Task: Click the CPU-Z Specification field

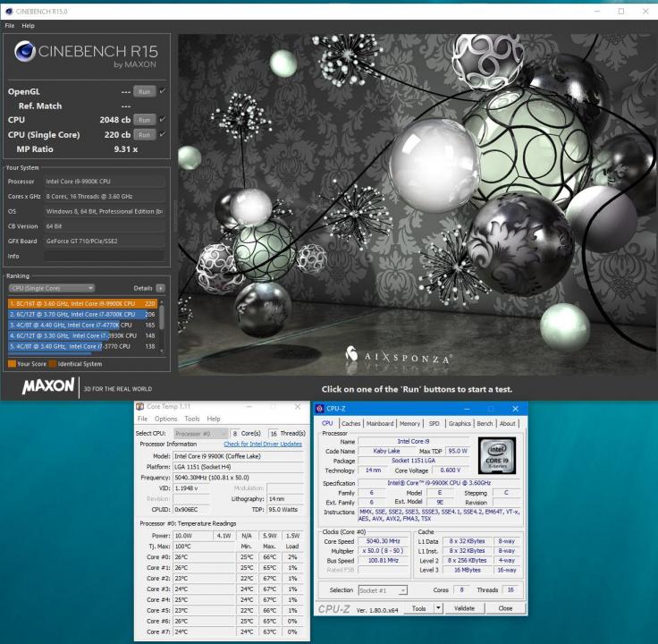Action: point(439,483)
